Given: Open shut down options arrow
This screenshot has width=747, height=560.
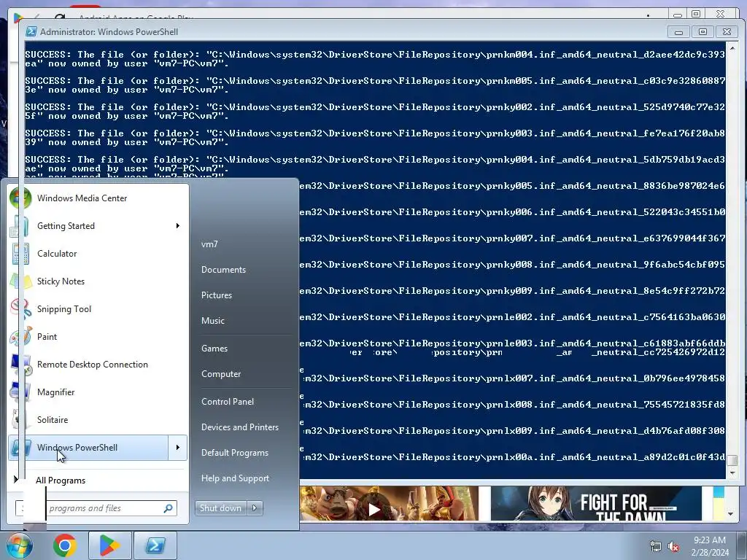Looking at the screenshot, I should [255, 508].
